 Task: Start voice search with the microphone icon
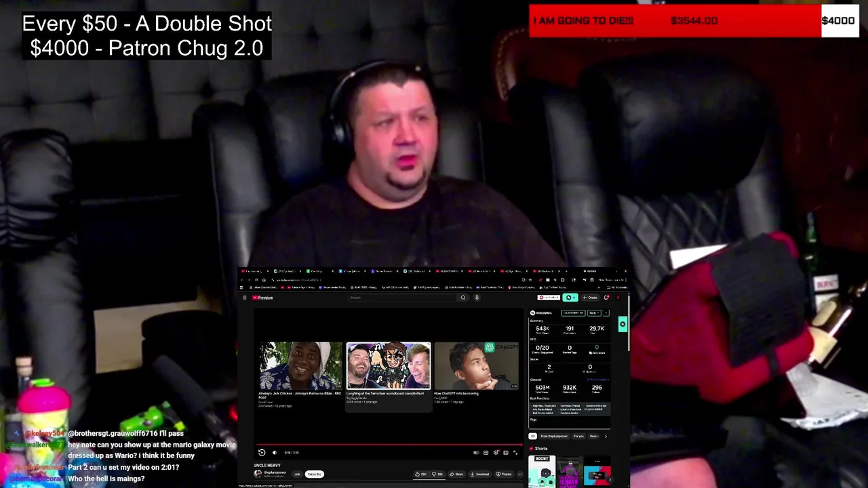pyautogui.click(x=477, y=298)
